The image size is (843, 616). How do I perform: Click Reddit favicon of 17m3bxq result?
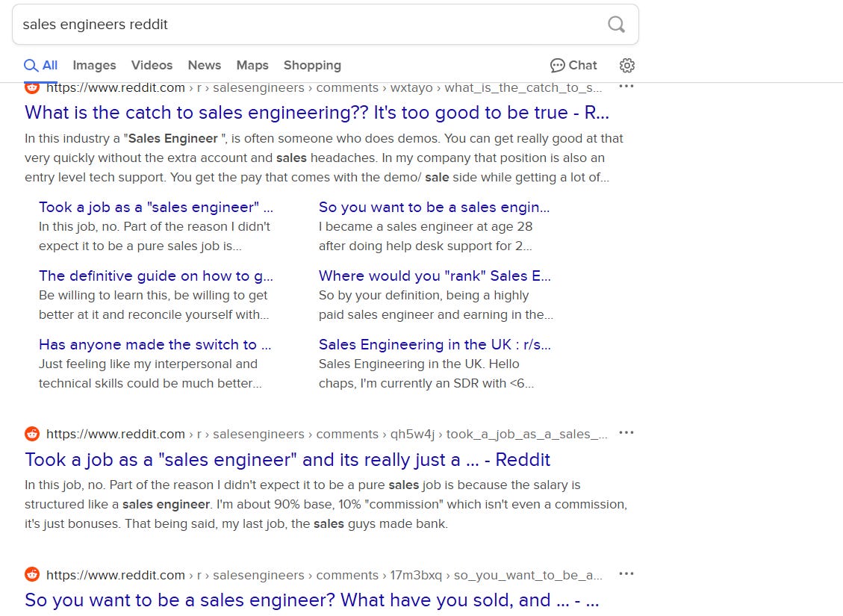tap(32, 575)
